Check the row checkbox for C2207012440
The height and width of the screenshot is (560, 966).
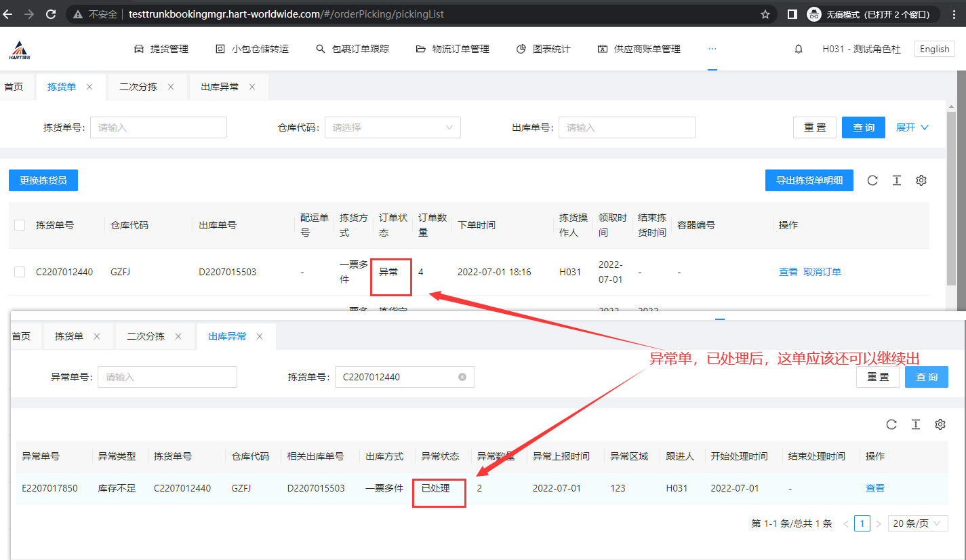20,272
